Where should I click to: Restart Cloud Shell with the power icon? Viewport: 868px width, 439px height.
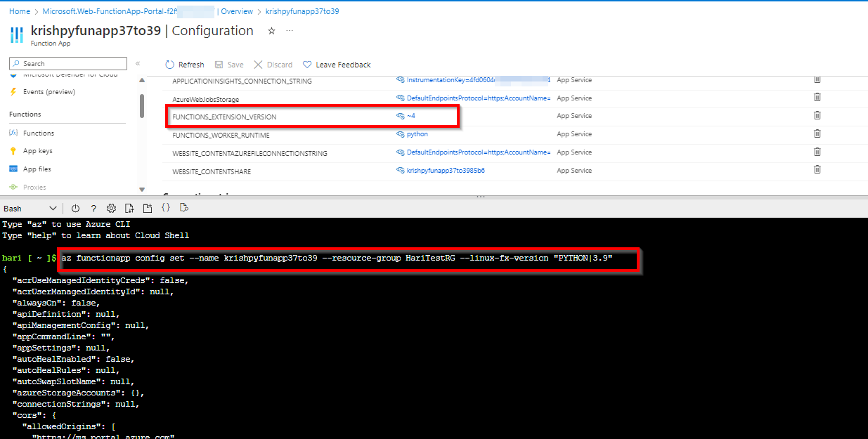75,209
